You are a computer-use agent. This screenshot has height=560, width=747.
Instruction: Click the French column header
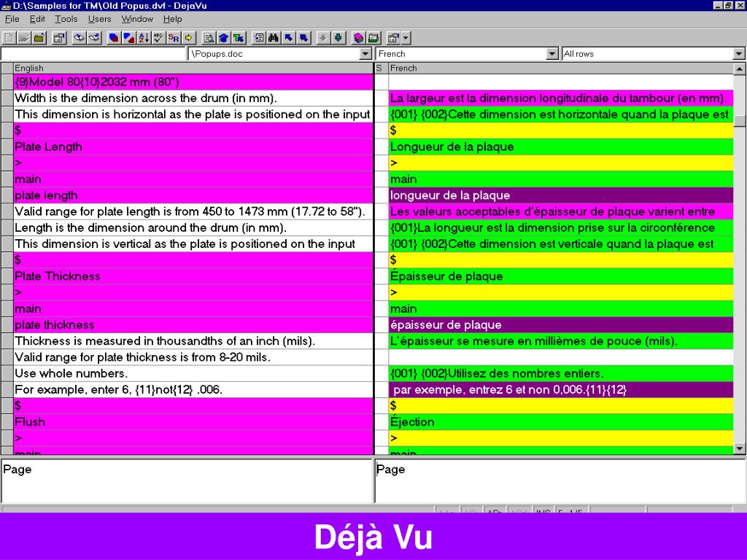561,68
